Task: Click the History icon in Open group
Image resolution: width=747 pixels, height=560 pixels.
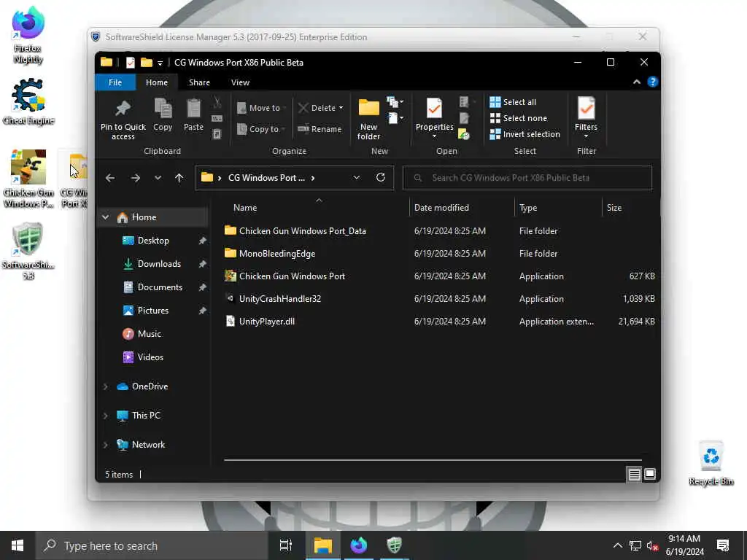Action: click(x=464, y=135)
